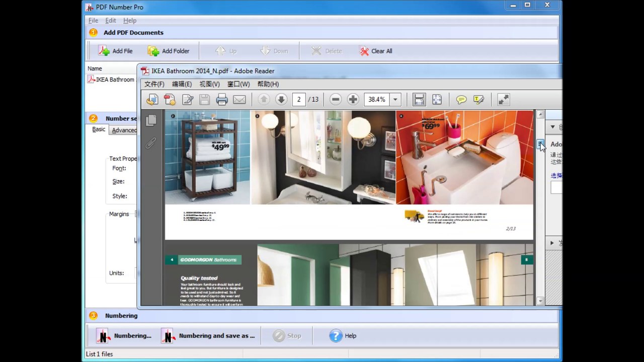Click the scroll down arrow of Adobe Reader scrollbar
Image resolution: width=644 pixels, height=362 pixels.
pos(540,301)
